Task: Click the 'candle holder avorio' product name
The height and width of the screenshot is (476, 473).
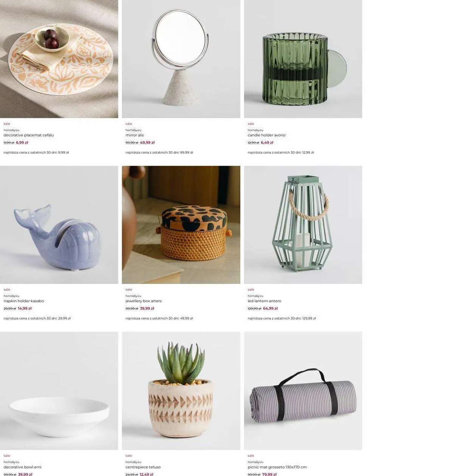Action: pos(266,135)
